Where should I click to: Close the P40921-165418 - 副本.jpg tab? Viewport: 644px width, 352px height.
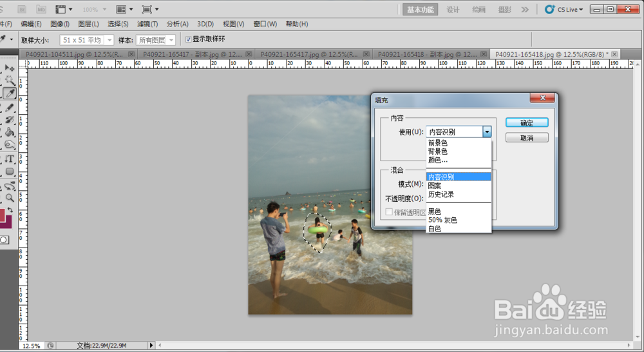click(484, 54)
